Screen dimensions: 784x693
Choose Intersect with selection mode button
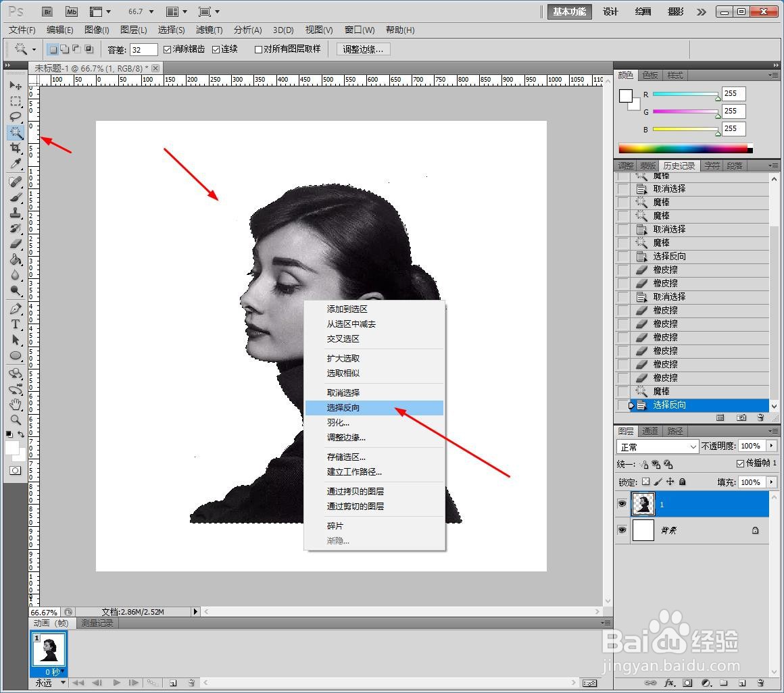[x=89, y=49]
